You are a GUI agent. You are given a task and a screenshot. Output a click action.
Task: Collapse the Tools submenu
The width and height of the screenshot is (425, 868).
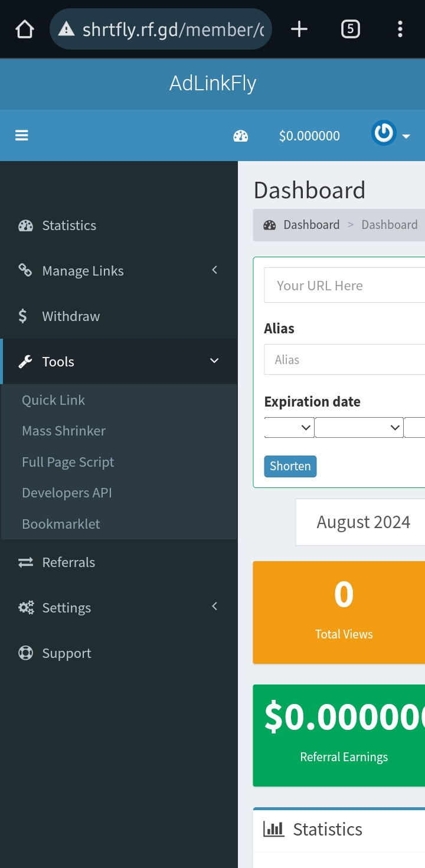coord(214,361)
